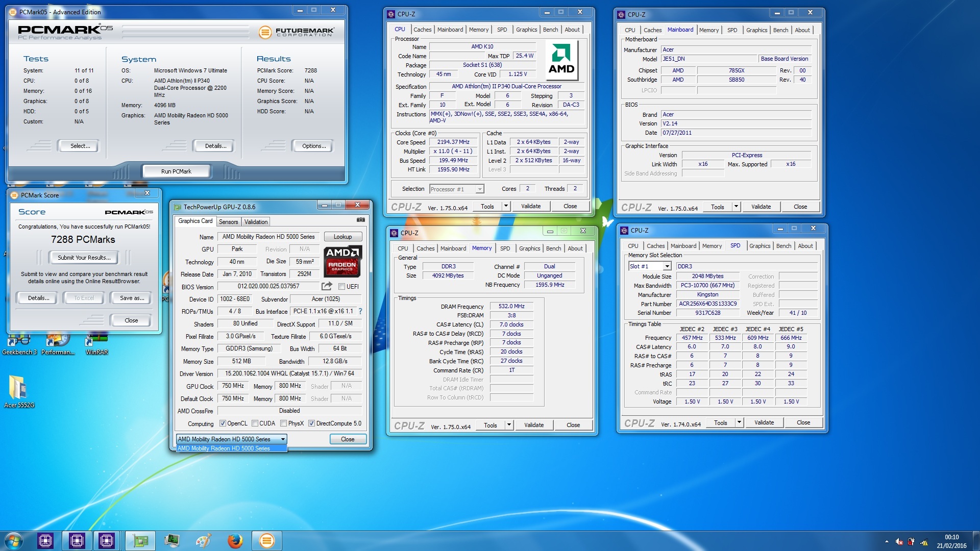Click the BIOS version share/export icon in GPU-Z
This screenshot has width=980, height=551.
point(327,286)
